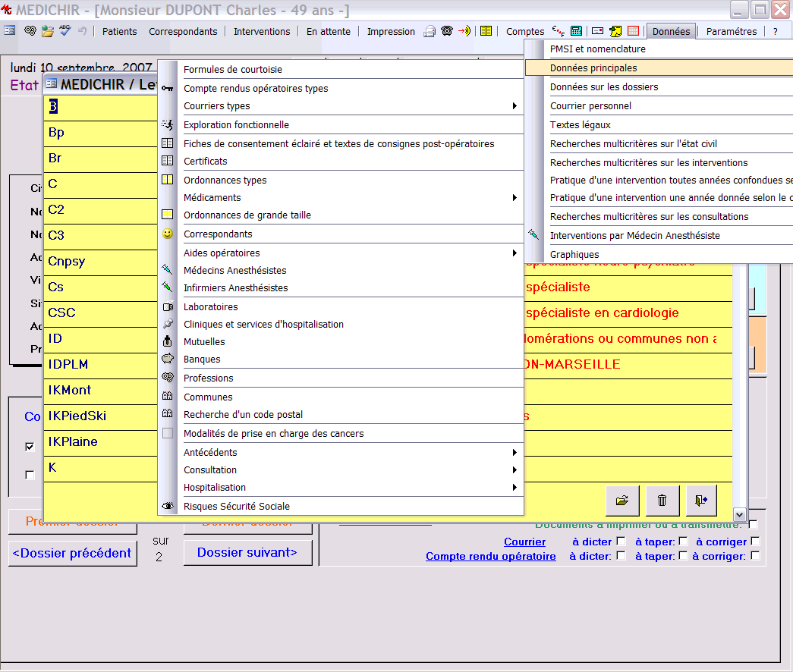This screenshot has height=672, width=793.
Task: Click the patient form icon in toolbar
Action: (x=10, y=31)
